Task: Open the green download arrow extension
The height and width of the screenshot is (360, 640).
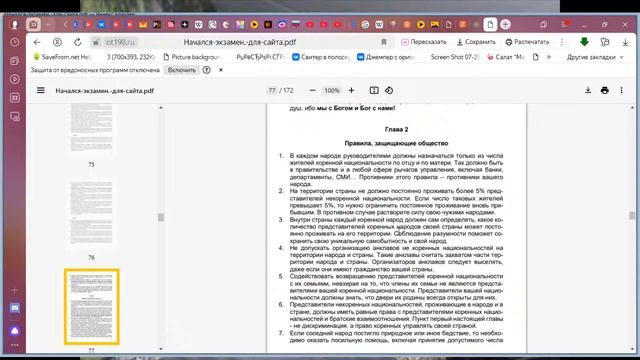Action: point(584,42)
